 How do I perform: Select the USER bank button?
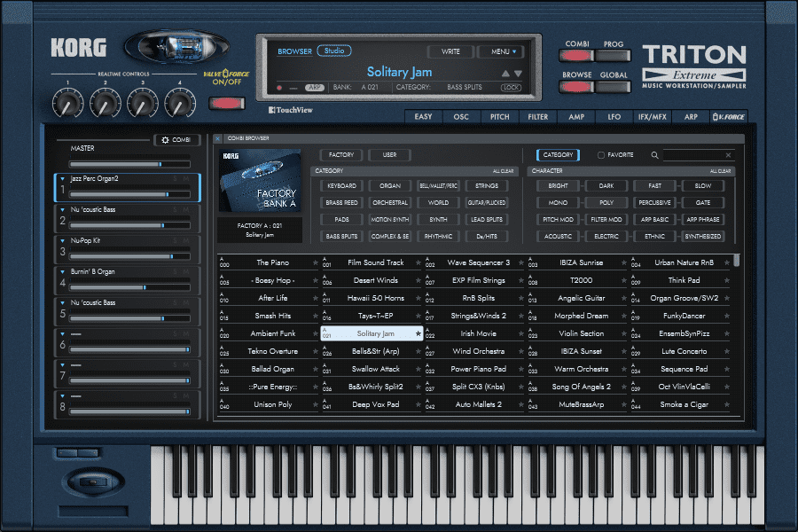(x=389, y=155)
